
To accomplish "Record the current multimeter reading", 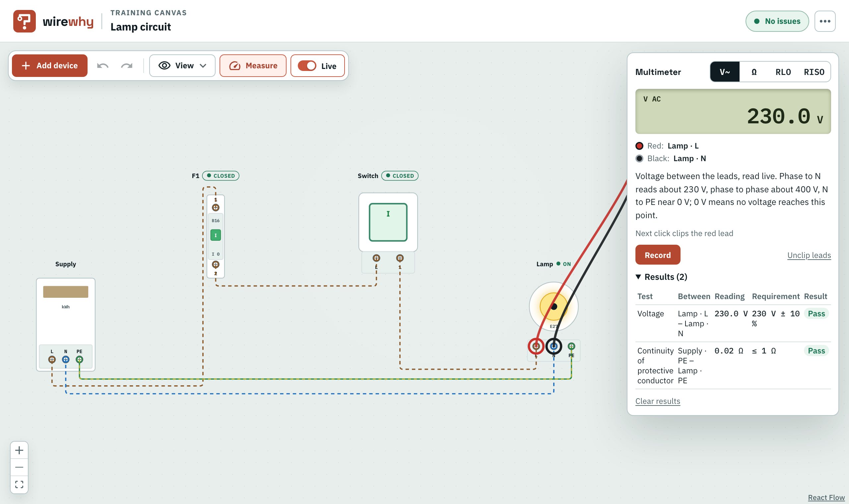I will click(x=658, y=255).
